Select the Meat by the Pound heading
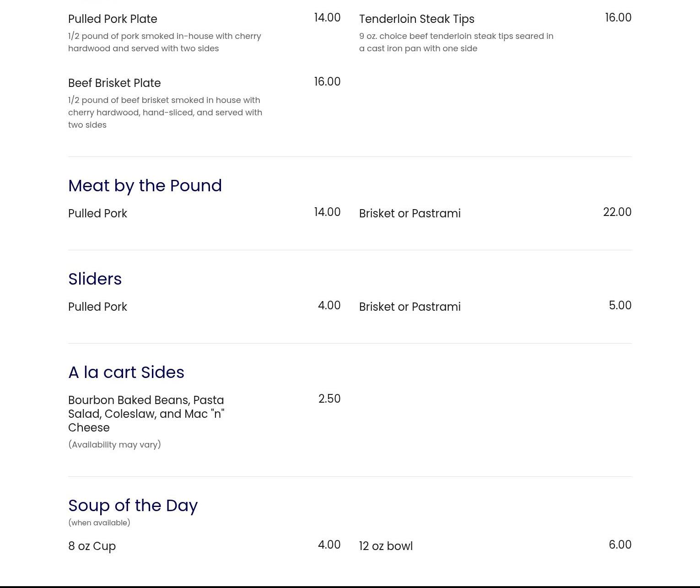This screenshot has width=700, height=588. 145,186
